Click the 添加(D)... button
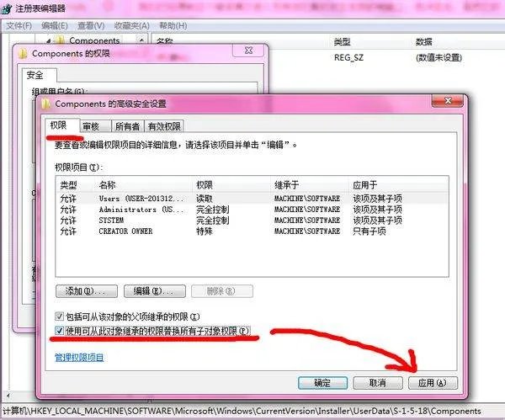Image resolution: width=505 pixels, height=420 pixels. 87,291
